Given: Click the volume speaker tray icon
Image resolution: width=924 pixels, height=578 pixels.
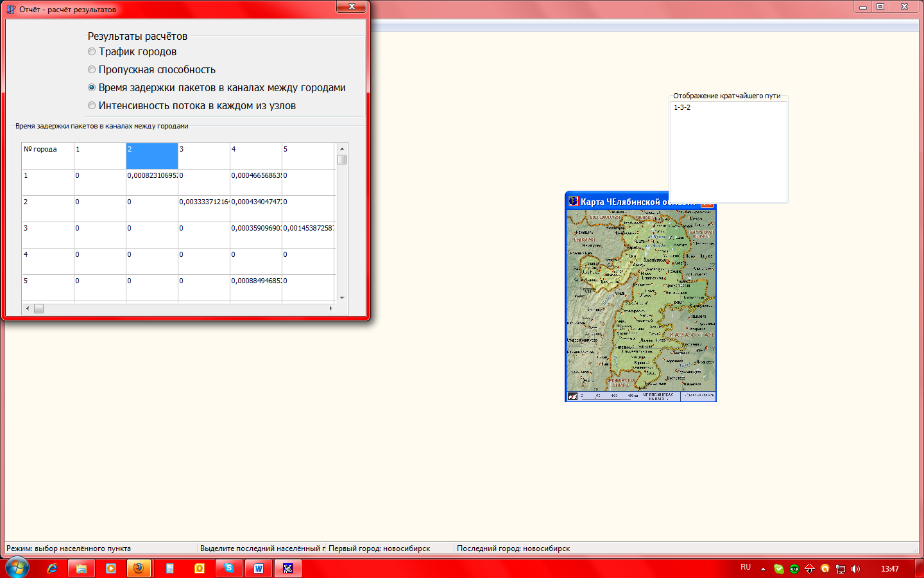Looking at the screenshot, I should pyautogui.click(x=855, y=569).
